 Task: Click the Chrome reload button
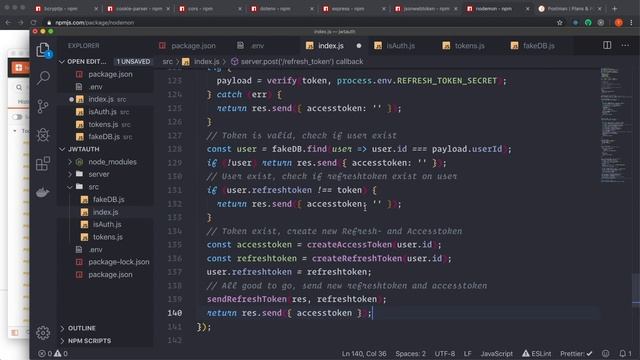(33, 23)
